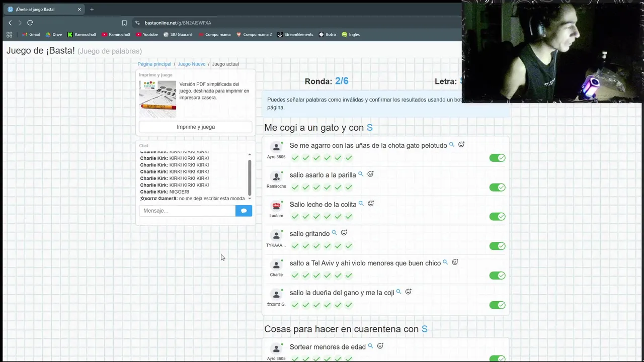
Task: Open the Ramirocho8 bookmark with the green K icon
Action: pyautogui.click(x=82, y=35)
